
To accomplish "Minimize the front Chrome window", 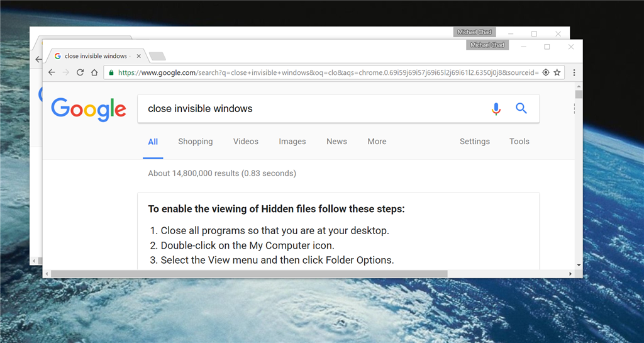I will [x=524, y=47].
